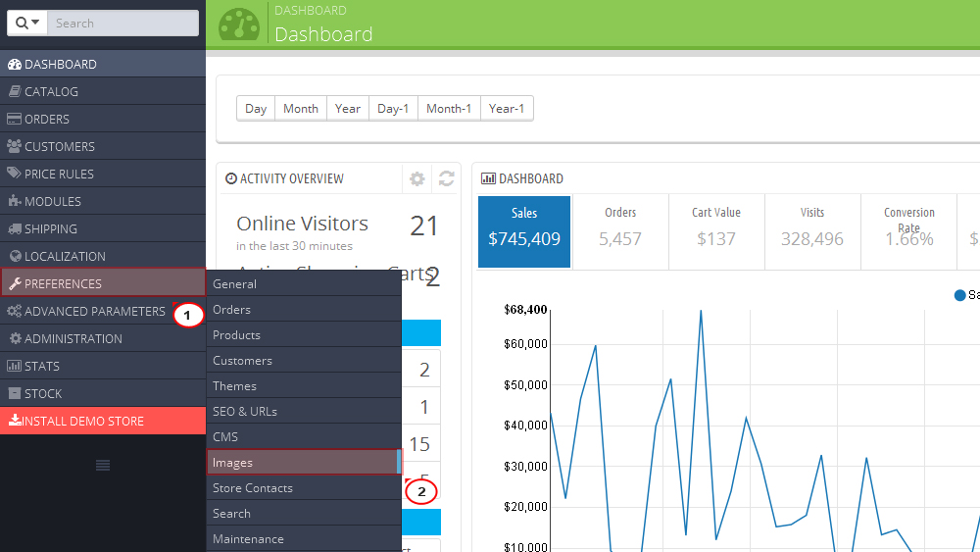980x552 pixels.
Task: Open the Stock menu
Action: pyautogui.click(x=103, y=394)
